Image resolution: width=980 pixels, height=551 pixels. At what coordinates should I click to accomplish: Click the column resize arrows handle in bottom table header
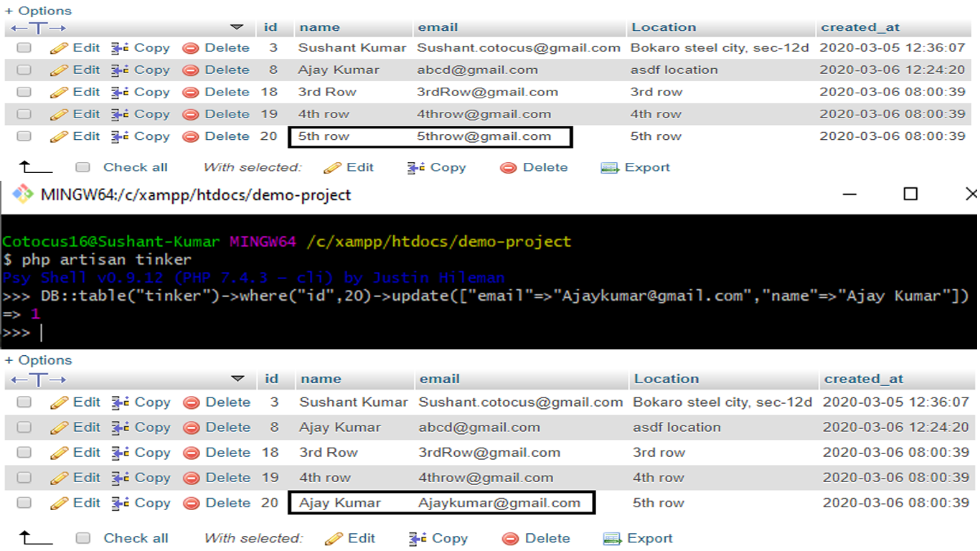pyautogui.click(x=39, y=379)
